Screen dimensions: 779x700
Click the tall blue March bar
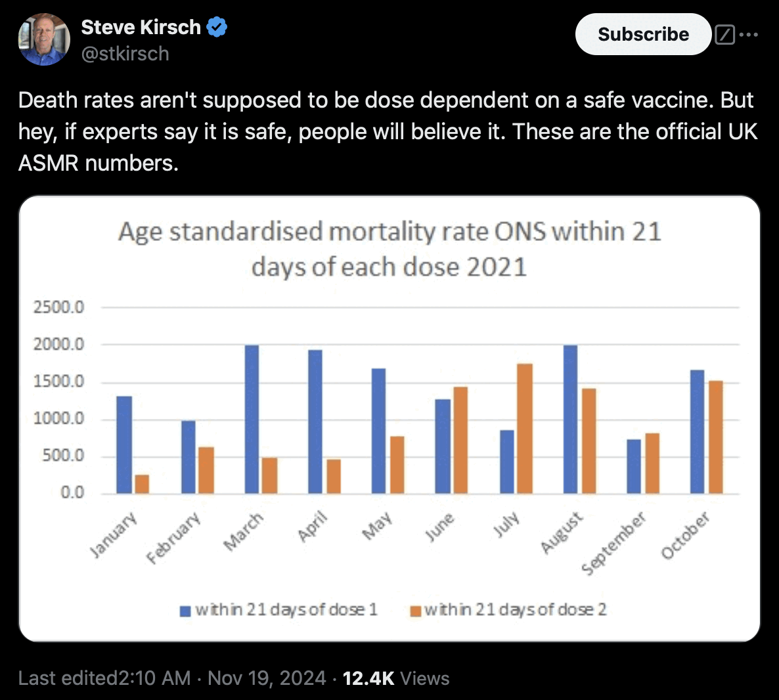tap(252, 419)
